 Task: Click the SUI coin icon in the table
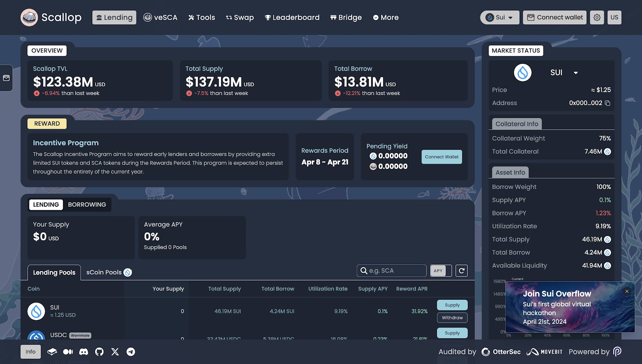point(36,311)
